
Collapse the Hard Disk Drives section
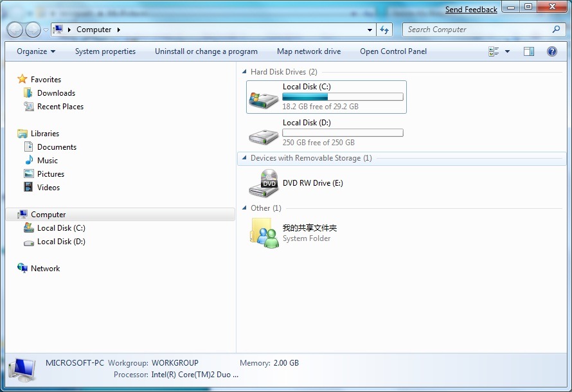pyautogui.click(x=244, y=71)
